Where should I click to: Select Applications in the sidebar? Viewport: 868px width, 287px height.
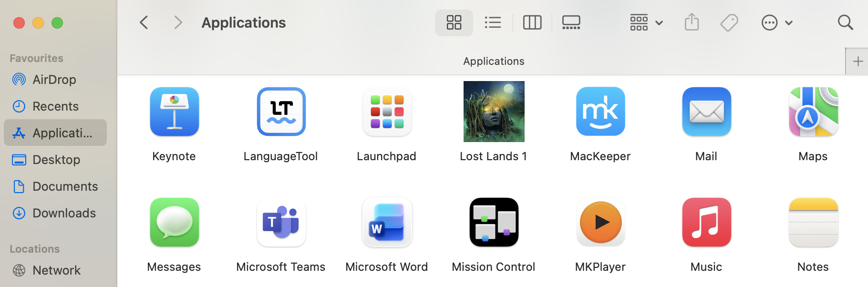pyautogui.click(x=55, y=133)
